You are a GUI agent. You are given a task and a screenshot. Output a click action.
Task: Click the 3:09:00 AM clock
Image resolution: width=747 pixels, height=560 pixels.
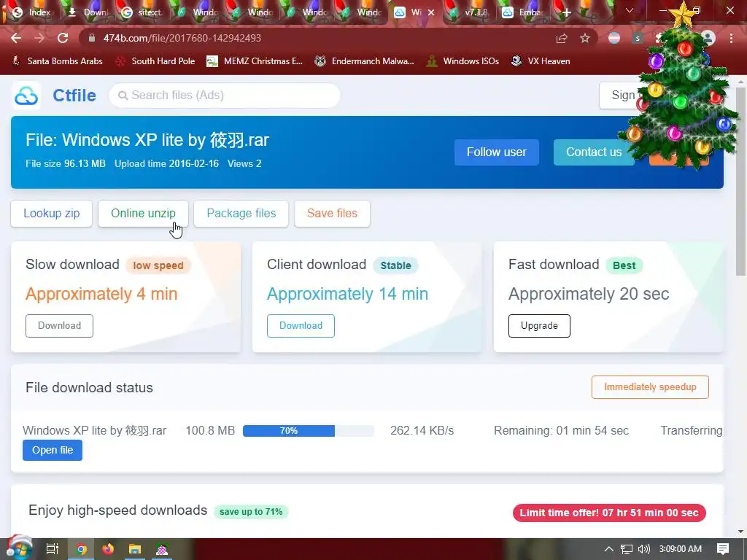pyautogui.click(x=681, y=549)
